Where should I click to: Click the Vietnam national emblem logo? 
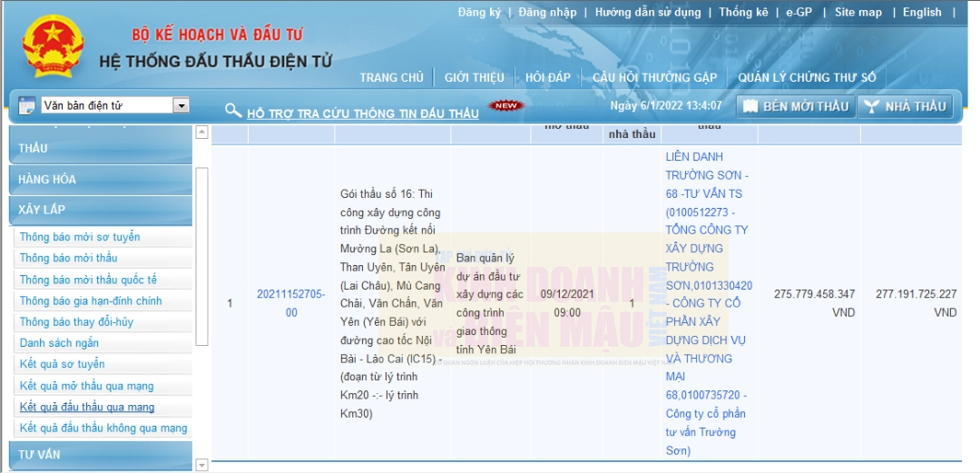click(52, 45)
